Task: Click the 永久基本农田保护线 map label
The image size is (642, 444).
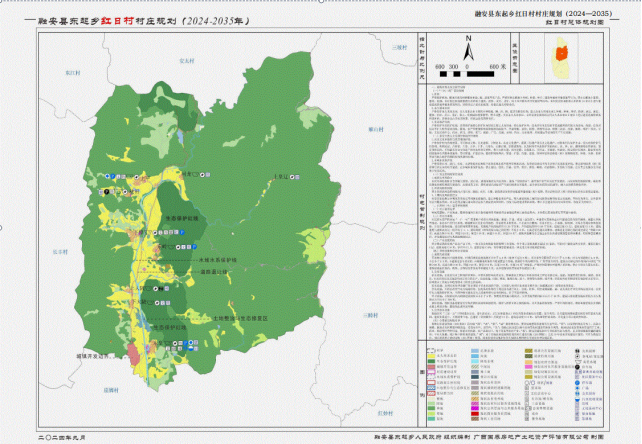Action: 210,258
